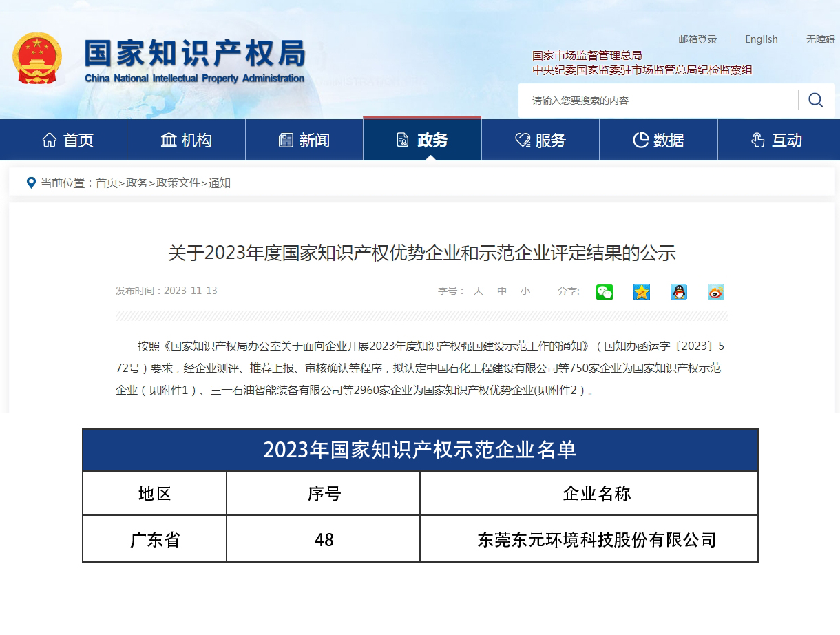Click the pie chart icon beside 数据
840x635 pixels.
pyautogui.click(x=641, y=140)
